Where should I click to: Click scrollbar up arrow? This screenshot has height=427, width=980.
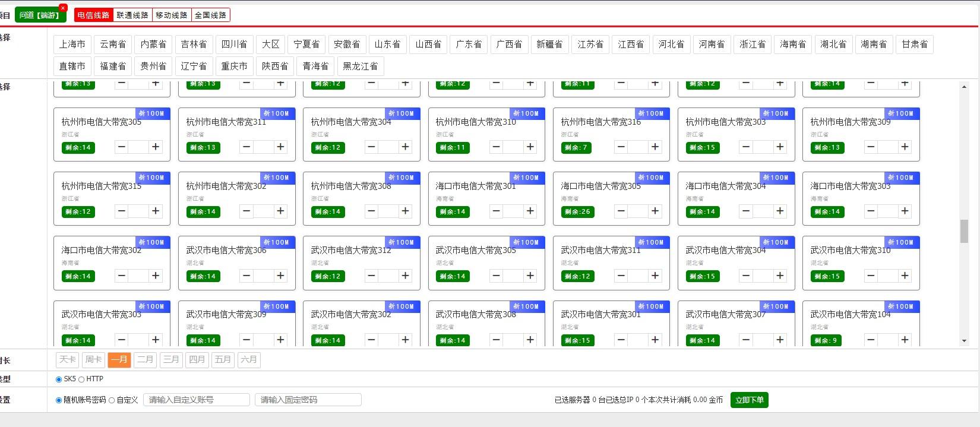tap(964, 87)
